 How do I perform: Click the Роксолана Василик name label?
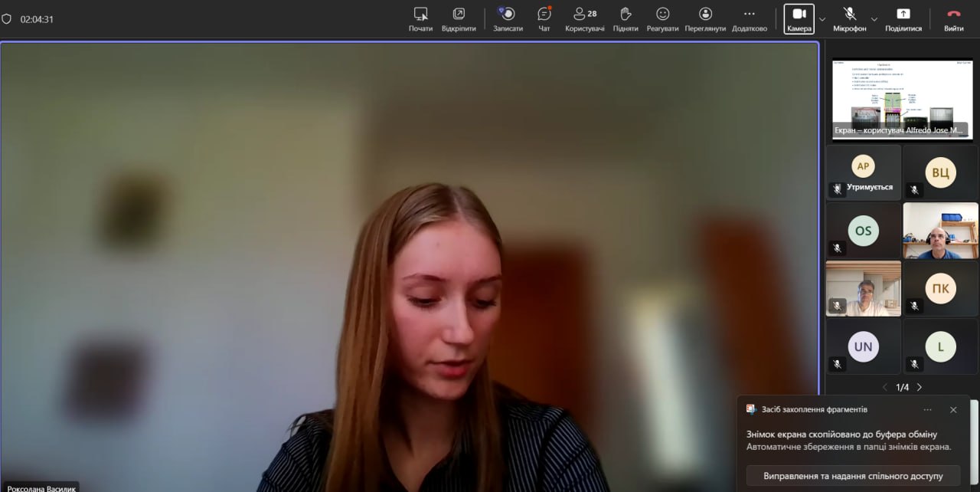pyautogui.click(x=40, y=487)
